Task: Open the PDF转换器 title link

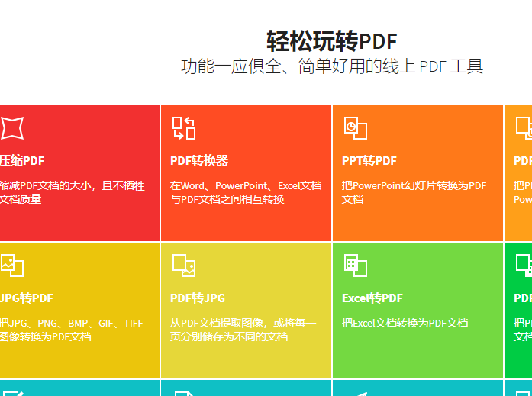Action: coord(199,161)
